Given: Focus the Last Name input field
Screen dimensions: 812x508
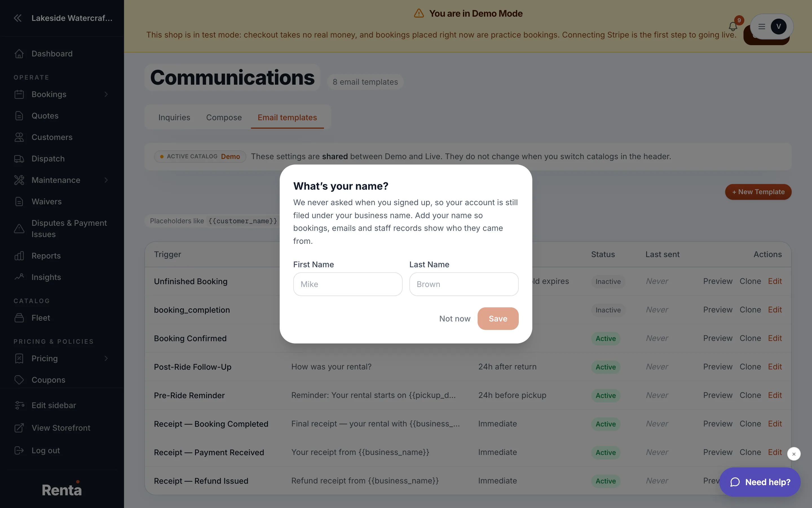Looking at the screenshot, I should pos(464,284).
